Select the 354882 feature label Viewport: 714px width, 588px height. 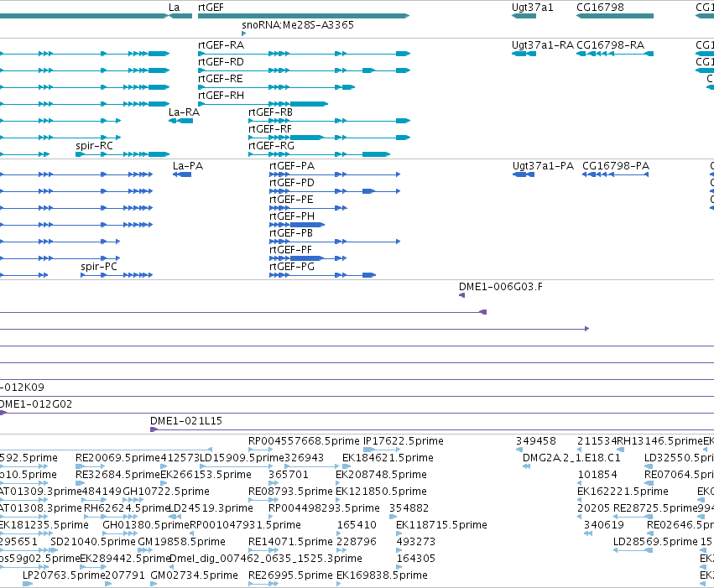tap(409, 509)
